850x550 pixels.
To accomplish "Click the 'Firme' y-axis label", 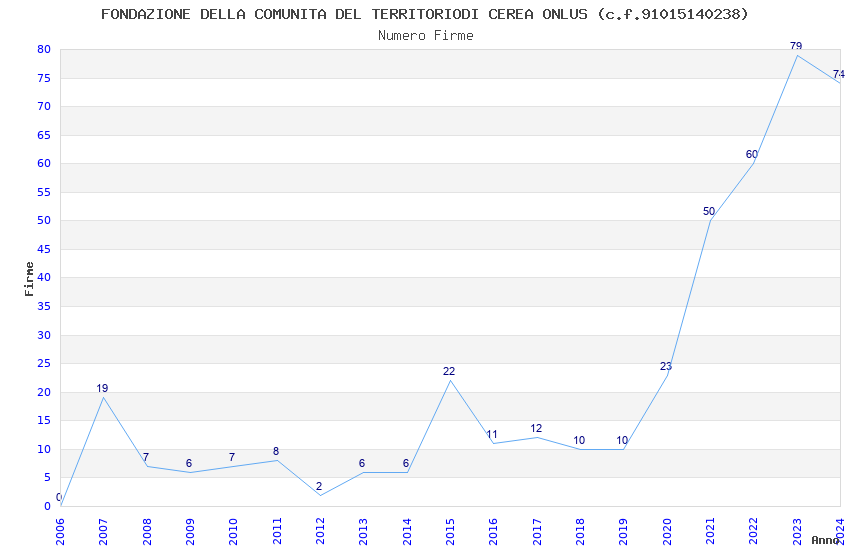I will (29, 278).
